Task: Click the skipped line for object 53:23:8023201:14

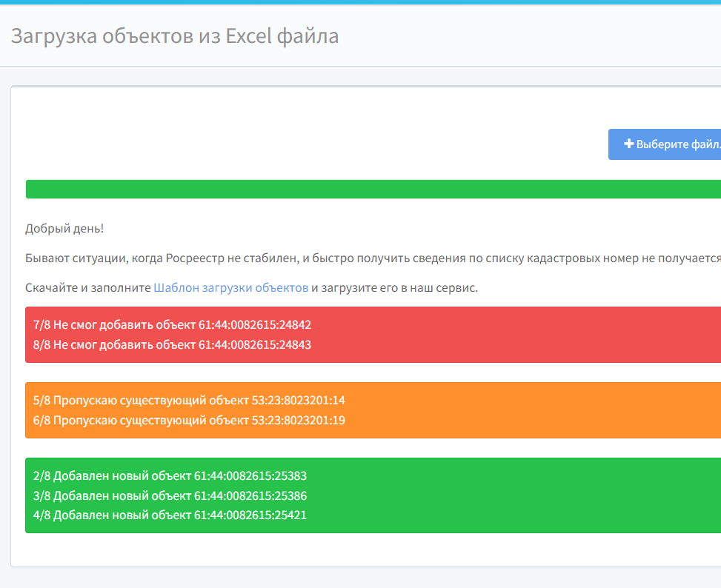Action: tap(189, 400)
